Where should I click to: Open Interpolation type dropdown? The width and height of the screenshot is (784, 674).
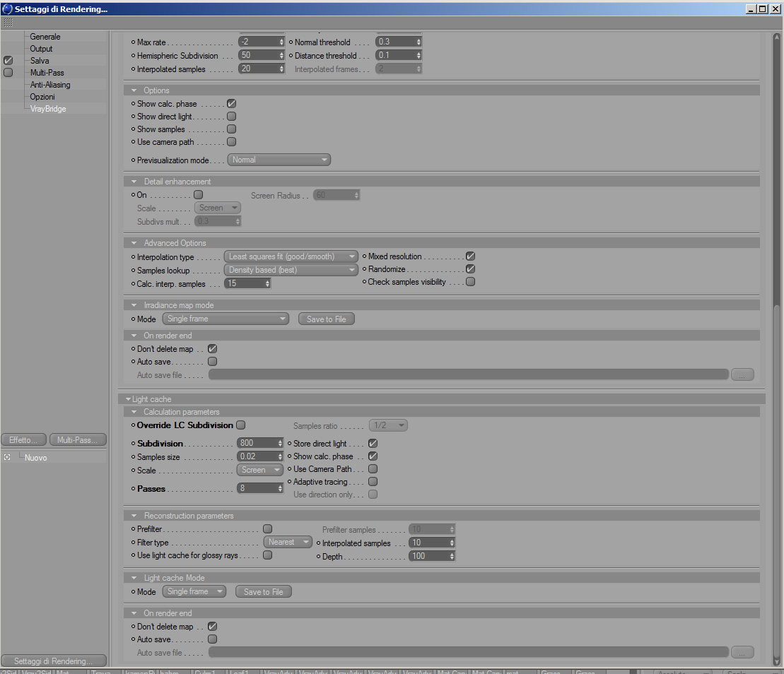291,256
